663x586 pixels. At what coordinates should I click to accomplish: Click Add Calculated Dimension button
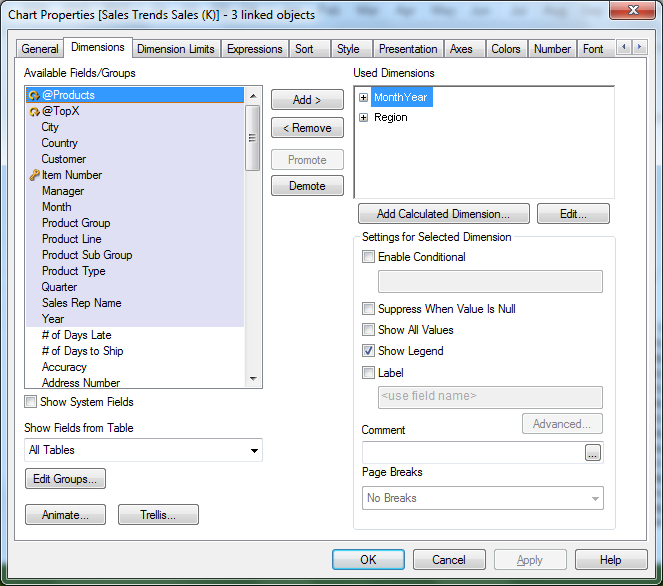[444, 214]
